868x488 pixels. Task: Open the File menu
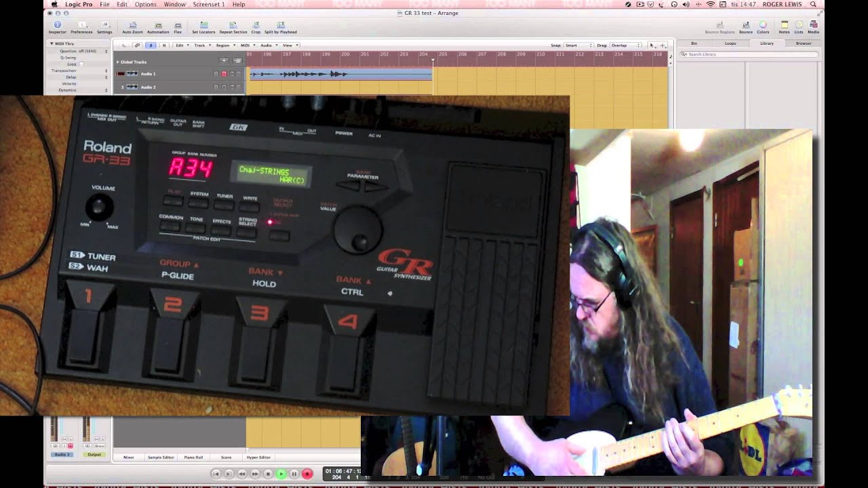tap(104, 4)
